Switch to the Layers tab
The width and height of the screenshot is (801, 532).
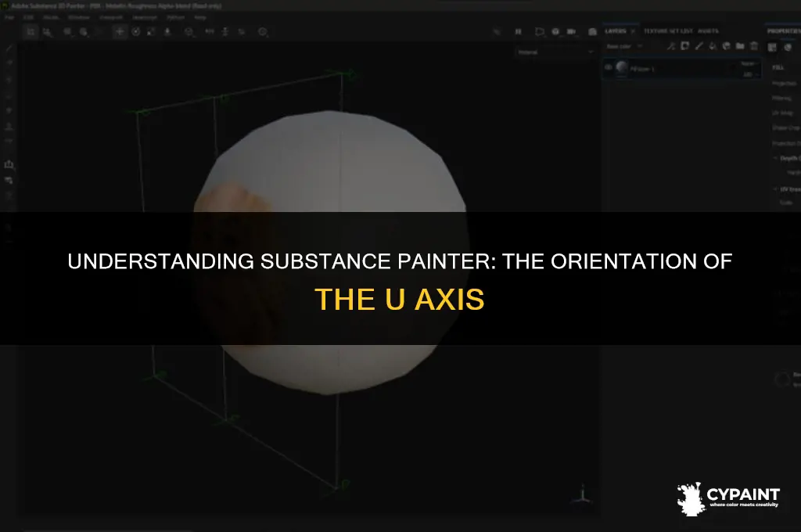click(616, 31)
